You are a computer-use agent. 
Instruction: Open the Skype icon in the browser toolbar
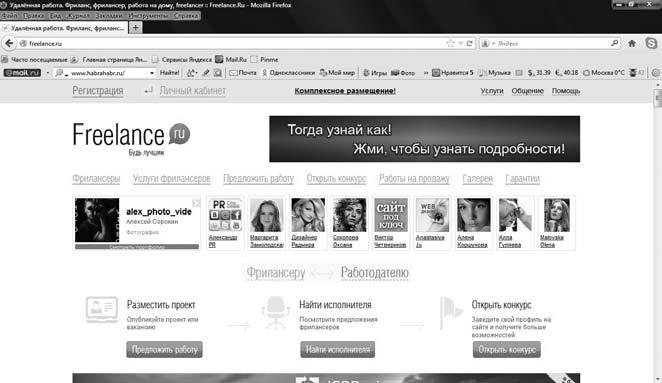651,43
